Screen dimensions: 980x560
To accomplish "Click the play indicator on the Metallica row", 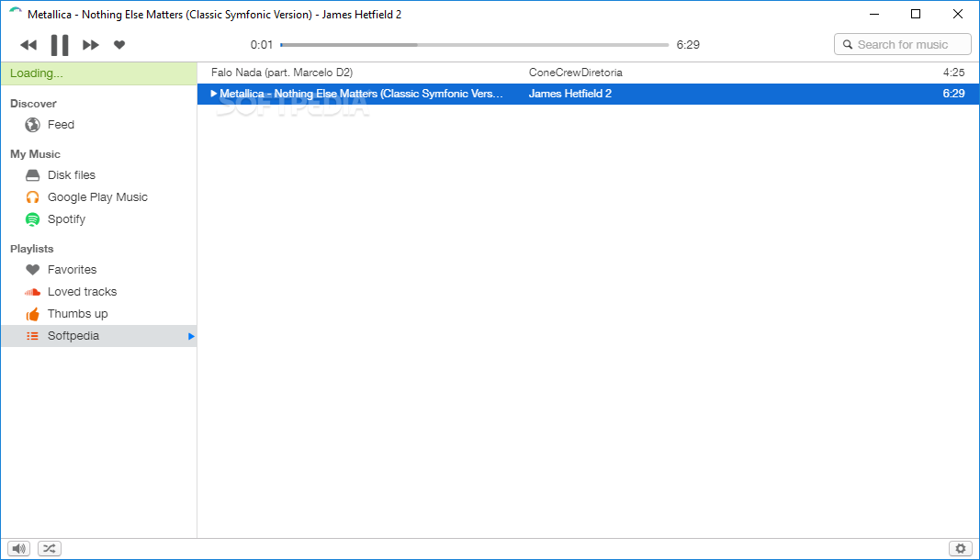I will point(214,94).
